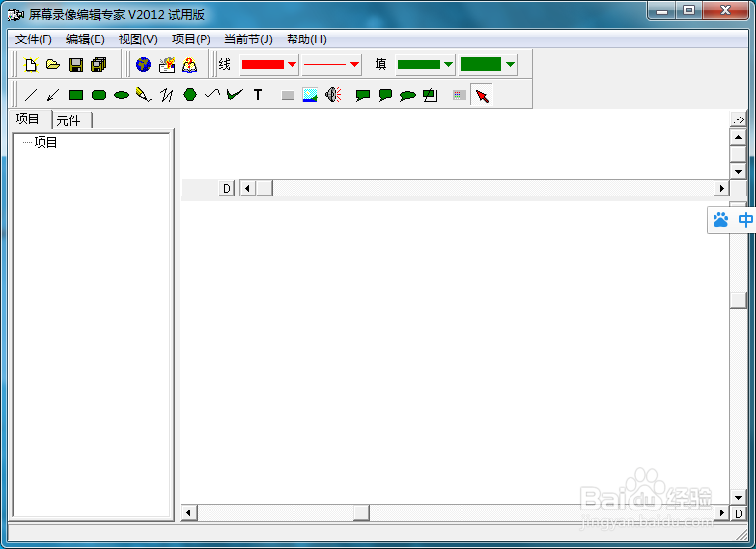Click the timeline scrollbar left arrow
The height and width of the screenshot is (549, 756).
(247, 188)
